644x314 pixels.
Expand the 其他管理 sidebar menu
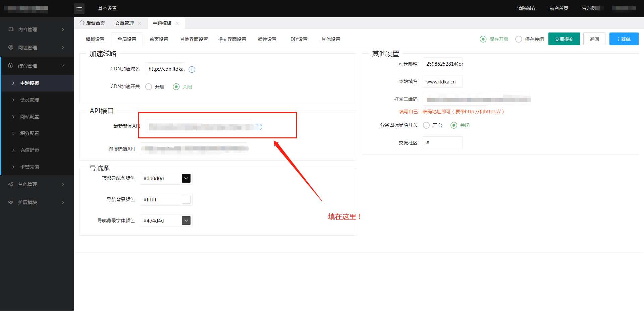click(x=37, y=184)
